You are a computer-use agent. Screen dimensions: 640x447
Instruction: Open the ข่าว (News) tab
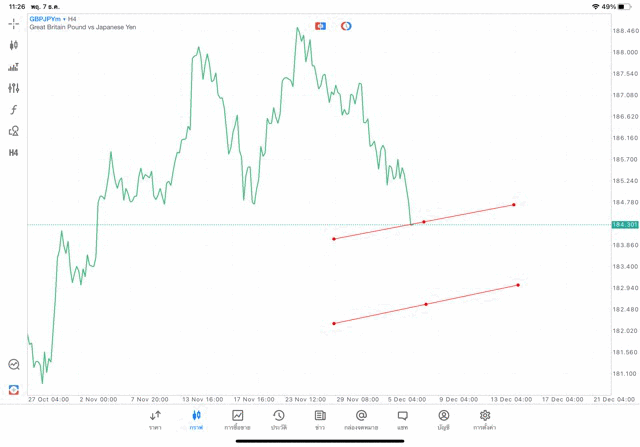click(x=320, y=419)
